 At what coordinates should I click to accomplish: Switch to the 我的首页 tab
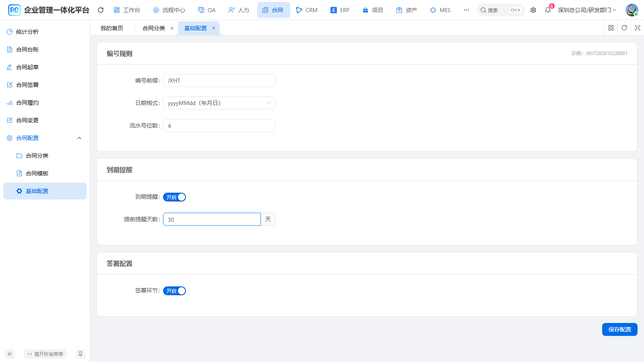[112, 28]
